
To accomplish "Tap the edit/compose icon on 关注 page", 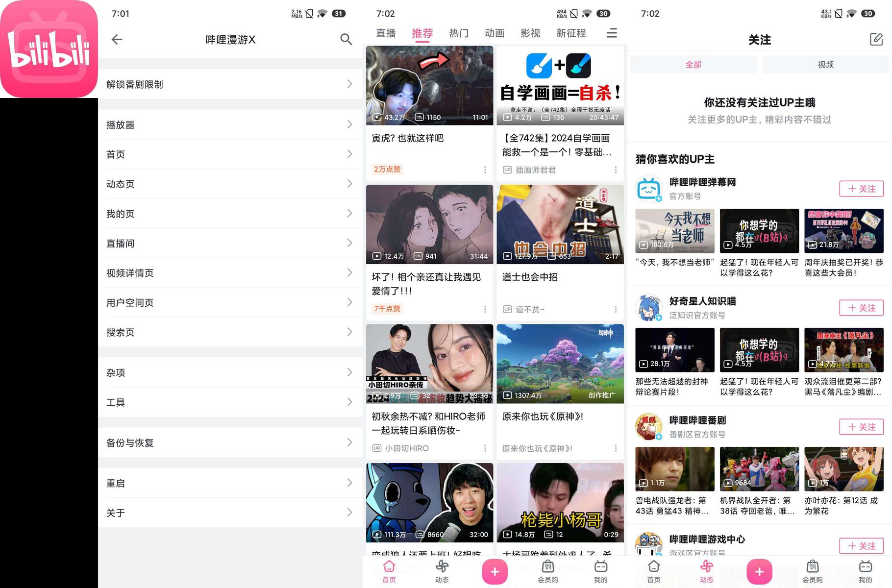I will click(x=876, y=40).
